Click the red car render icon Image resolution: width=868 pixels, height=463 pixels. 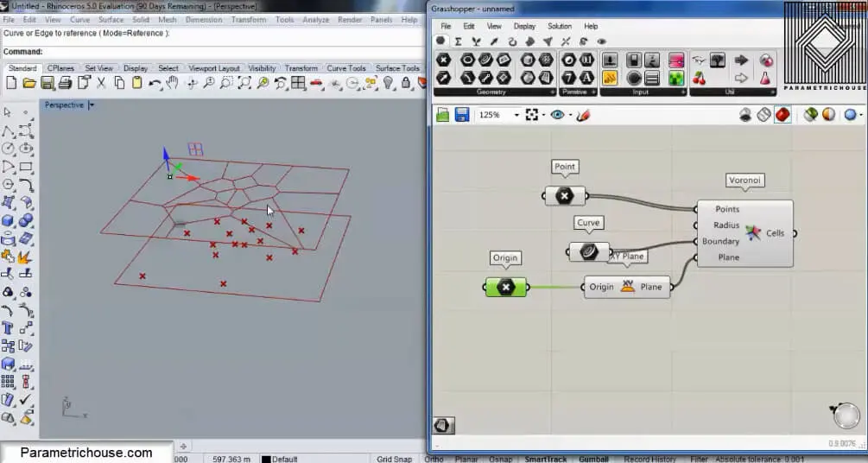coord(317,83)
